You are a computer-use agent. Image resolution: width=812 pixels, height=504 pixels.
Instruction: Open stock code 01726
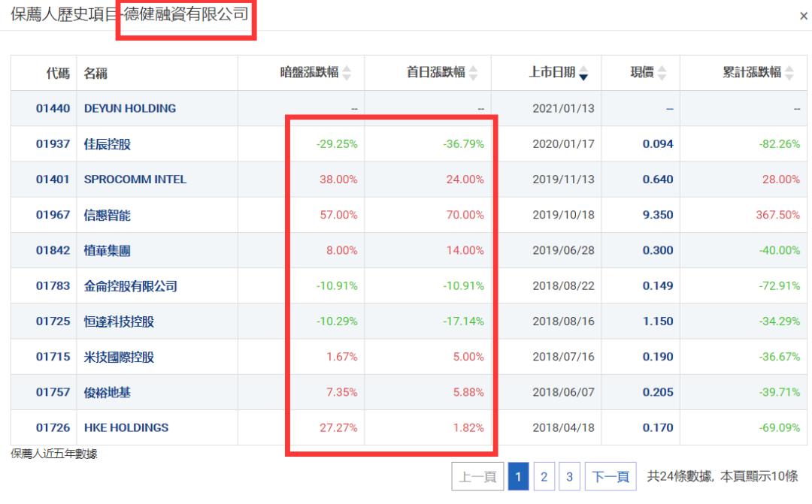point(53,427)
